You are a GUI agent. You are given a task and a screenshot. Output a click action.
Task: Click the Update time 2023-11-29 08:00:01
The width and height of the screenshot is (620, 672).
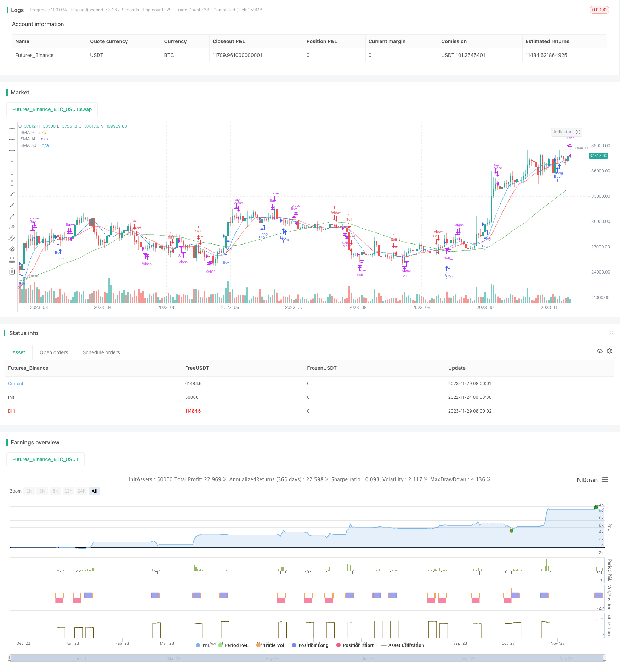click(x=470, y=383)
